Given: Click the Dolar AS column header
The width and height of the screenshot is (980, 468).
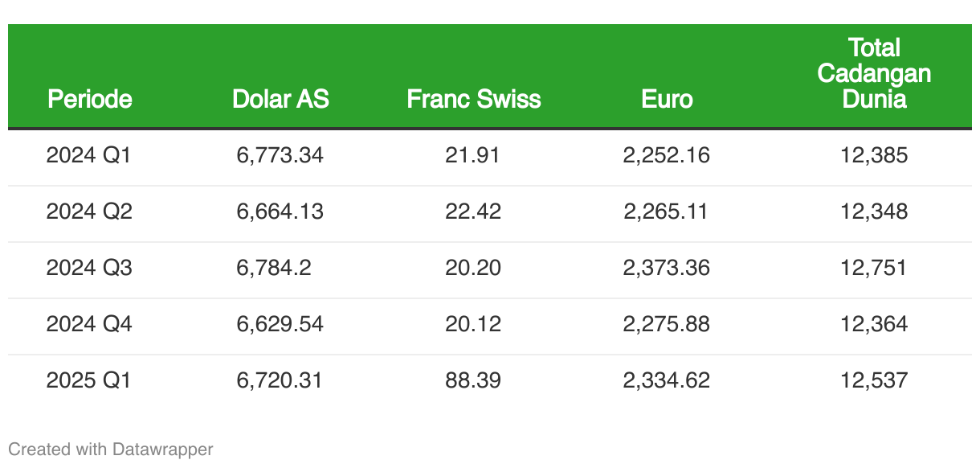Looking at the screenshot, I should (x=280, y=99).
